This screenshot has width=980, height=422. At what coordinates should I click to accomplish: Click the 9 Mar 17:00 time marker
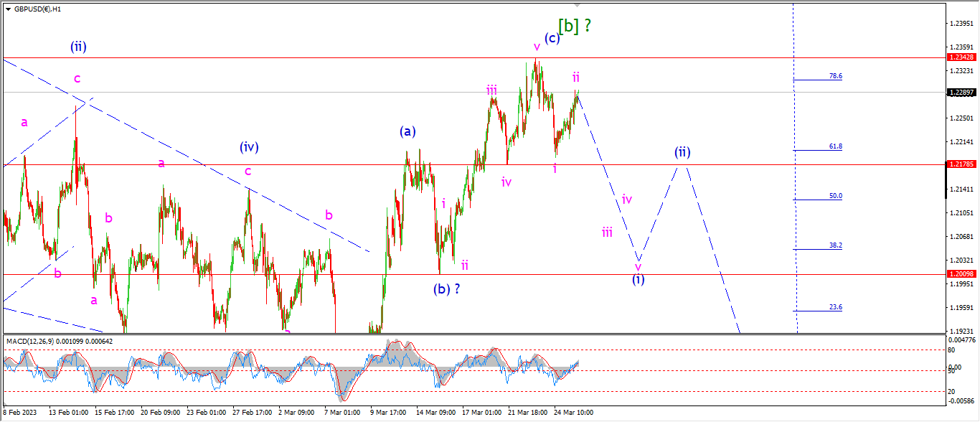pos(388,413)
